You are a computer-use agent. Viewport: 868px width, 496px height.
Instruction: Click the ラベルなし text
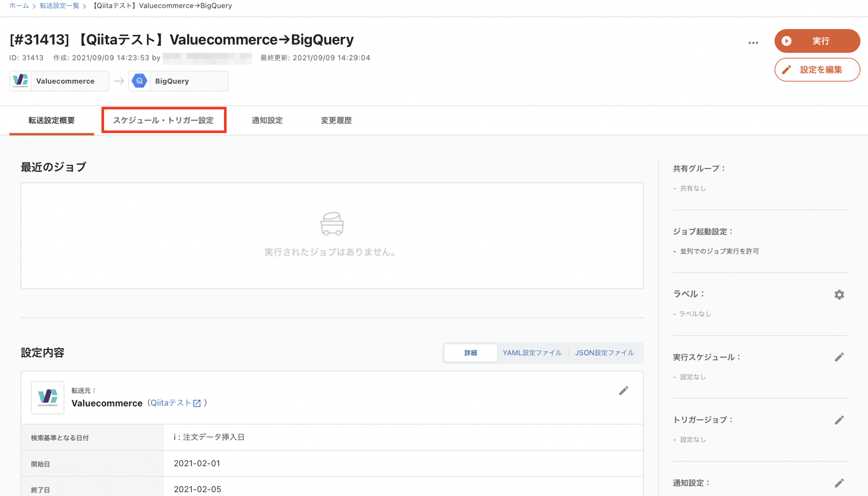(695, 314)
